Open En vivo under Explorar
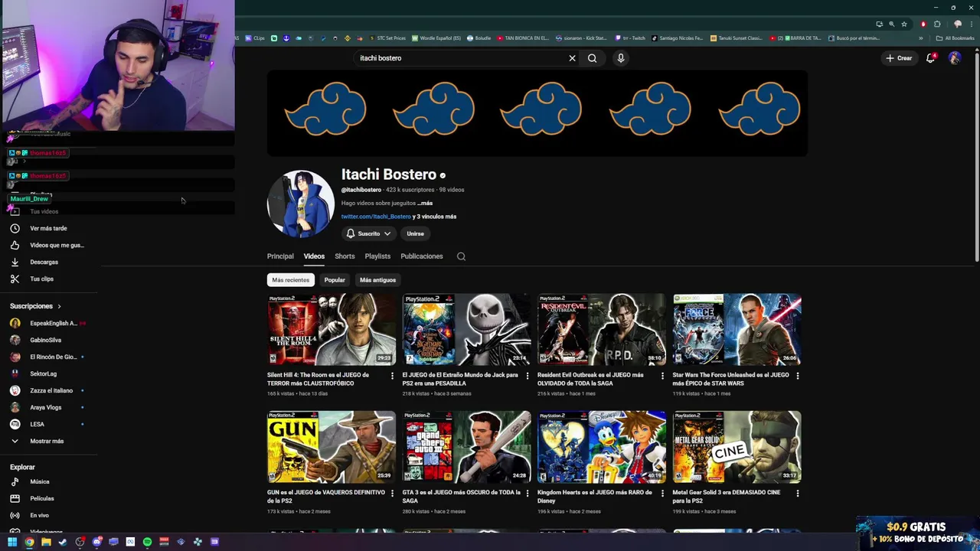This screenshot has height=551, width=980. (31, 515)
